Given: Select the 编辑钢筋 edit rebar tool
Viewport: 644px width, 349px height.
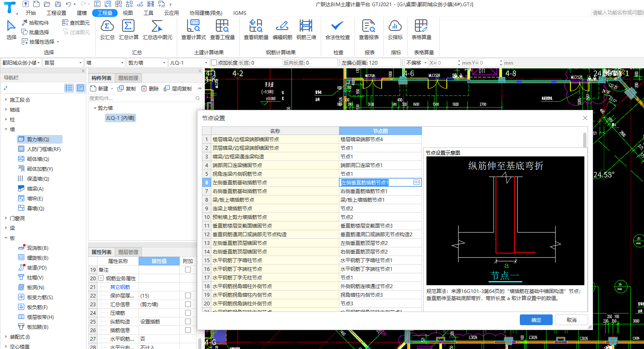Looking at the screenshot, I should (282, 30).
